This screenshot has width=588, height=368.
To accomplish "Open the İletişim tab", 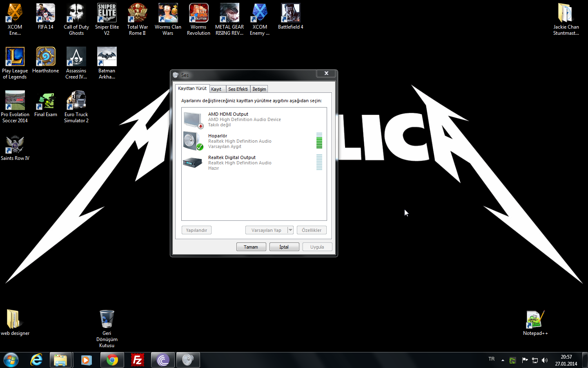I will click(259, 89).
